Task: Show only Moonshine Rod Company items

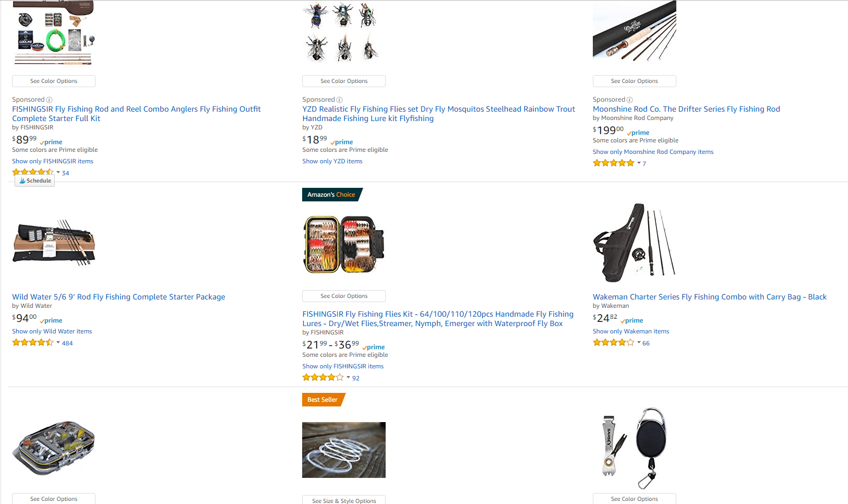Action: 653,152
